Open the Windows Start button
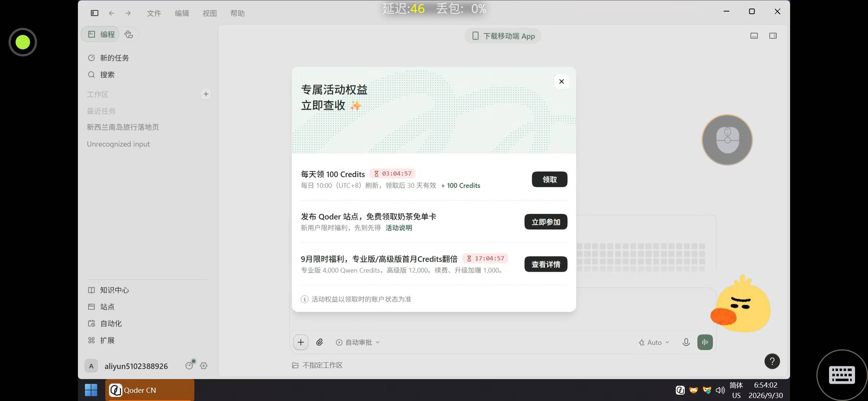The height and width of the screenshot is (401, 868). click(91, 390)
